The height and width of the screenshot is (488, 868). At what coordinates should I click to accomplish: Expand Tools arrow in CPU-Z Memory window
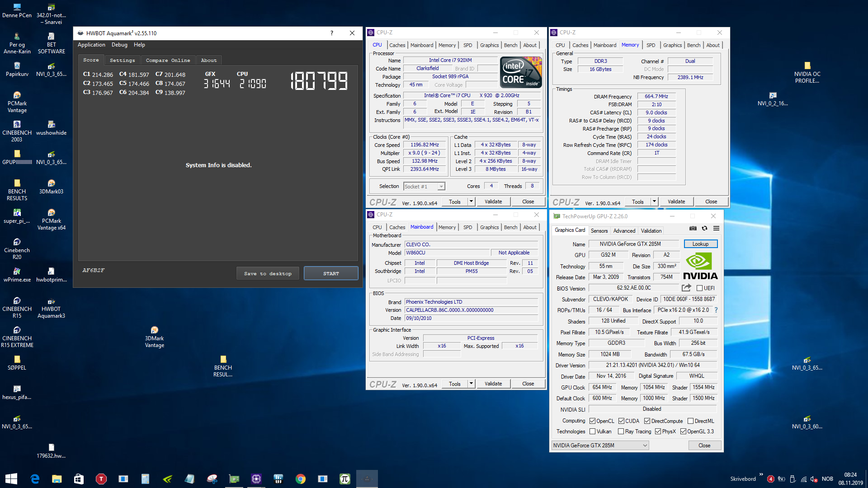[654, 202]
